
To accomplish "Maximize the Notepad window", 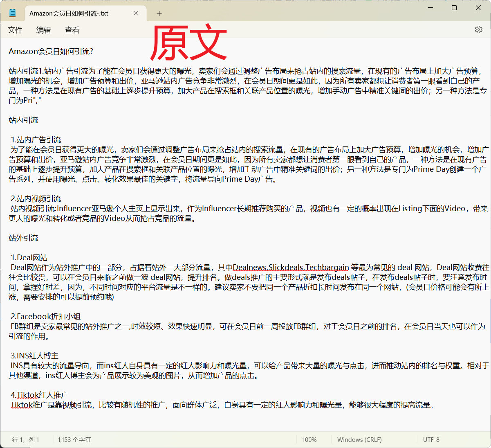I will [454, 8].
